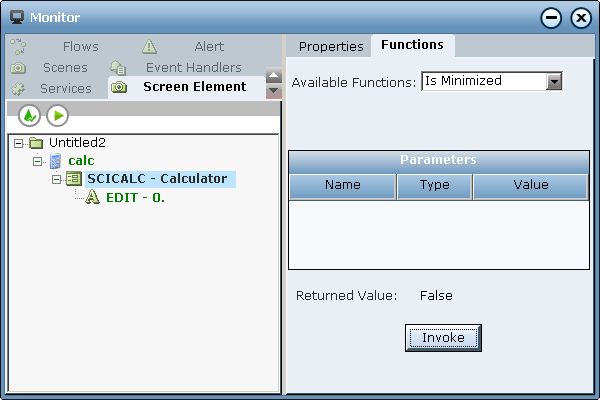Collapse the SCICALC - Calculator node
The image size is (600, 400).
(x=57, y=179)
